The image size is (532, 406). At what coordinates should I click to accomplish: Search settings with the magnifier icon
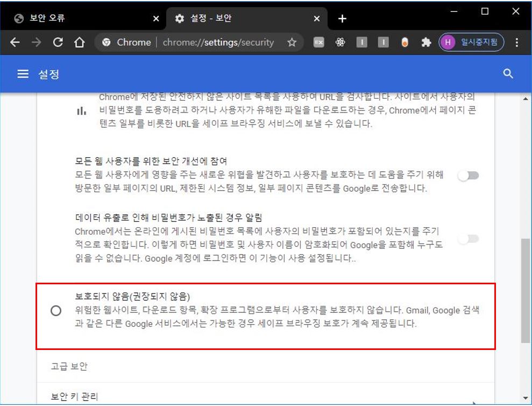point(508,74)
